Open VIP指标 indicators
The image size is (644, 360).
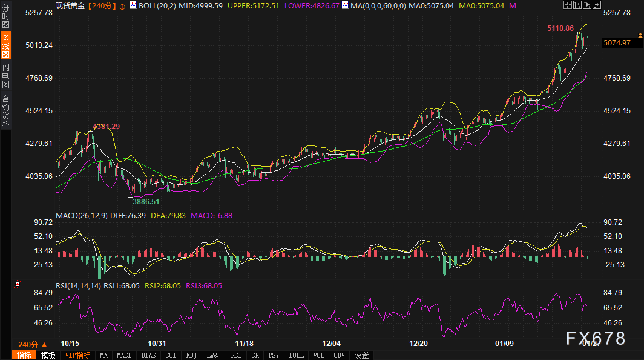click(x=77, y=355)
